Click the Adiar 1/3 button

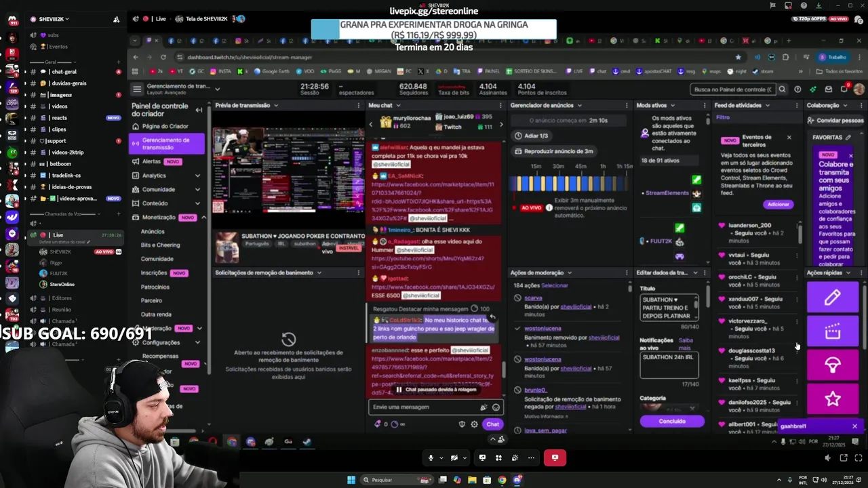pyautogui.click(x=531, y=136)
